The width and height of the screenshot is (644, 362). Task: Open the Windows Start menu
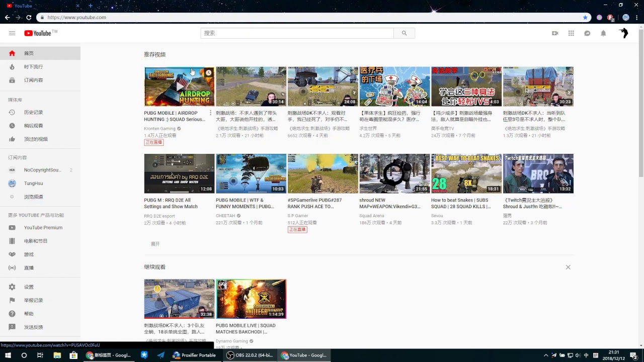click(x=8, y=355)
